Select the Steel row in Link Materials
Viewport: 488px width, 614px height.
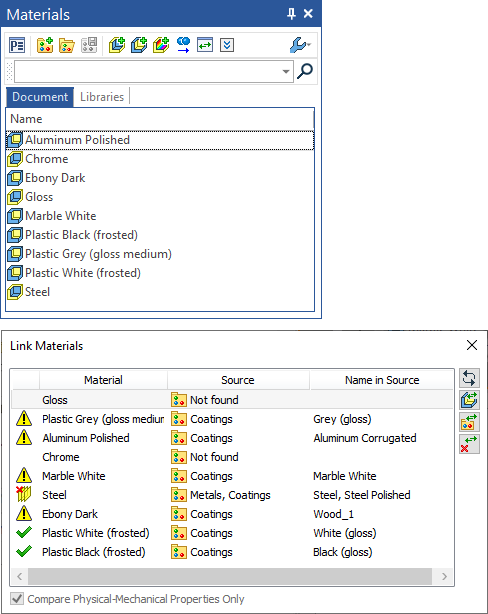coord(232,495)
